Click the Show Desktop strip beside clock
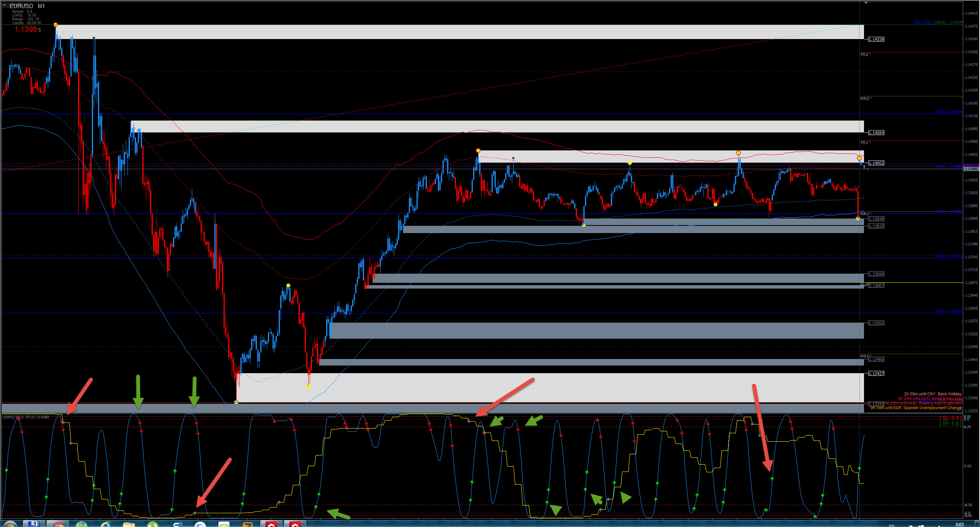 tap(977, 524)
